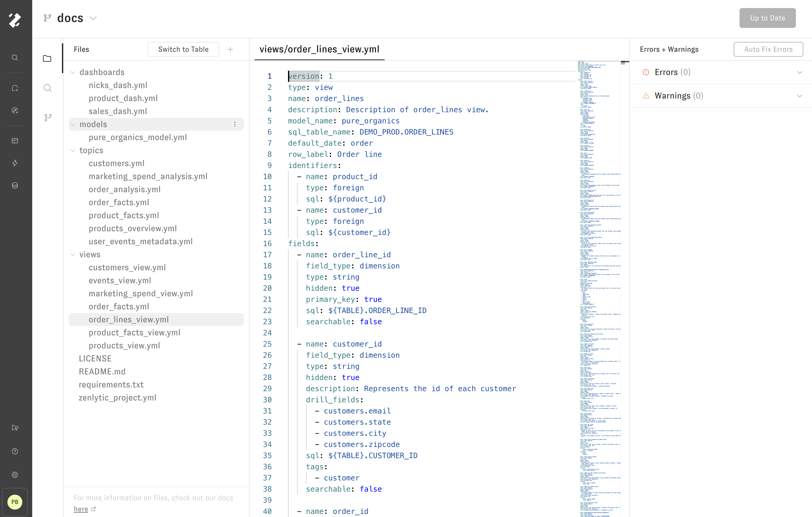
Task: Collapse the topics folder
Action: tap(73, 150)
